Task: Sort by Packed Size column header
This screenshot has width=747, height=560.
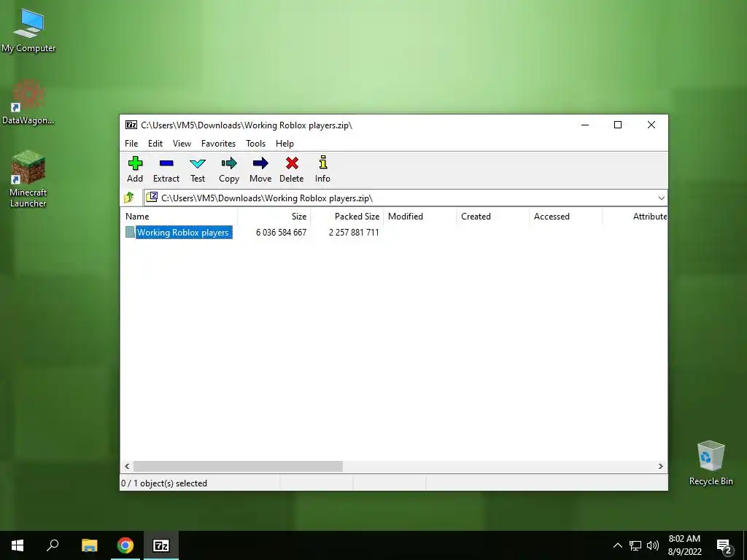Action: click(x=347, y=216)
